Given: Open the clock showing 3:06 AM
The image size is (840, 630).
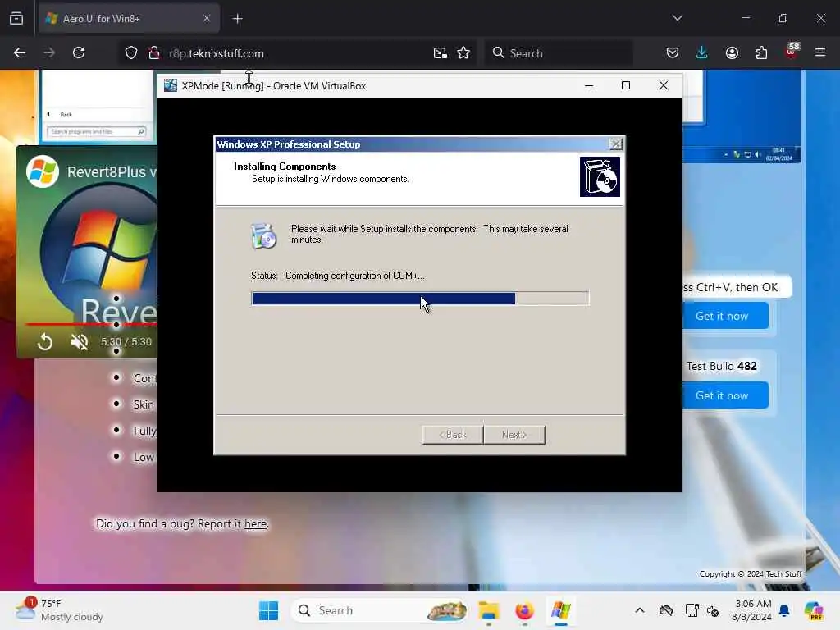Looking at the screenshot, I should coord(752,610).
